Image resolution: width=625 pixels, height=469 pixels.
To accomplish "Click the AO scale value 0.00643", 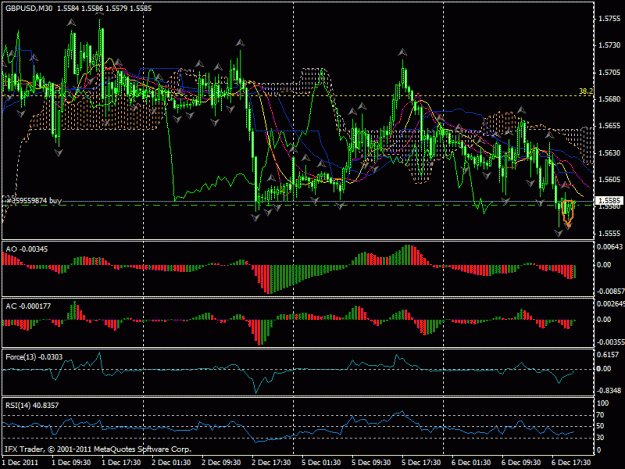I will (609, 247).
